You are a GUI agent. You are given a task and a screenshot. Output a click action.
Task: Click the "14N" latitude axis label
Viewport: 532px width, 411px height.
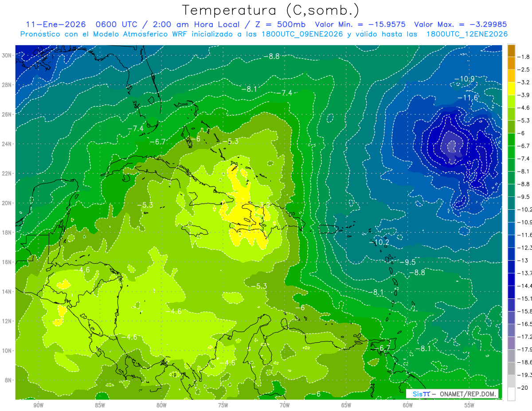(7, 292)
